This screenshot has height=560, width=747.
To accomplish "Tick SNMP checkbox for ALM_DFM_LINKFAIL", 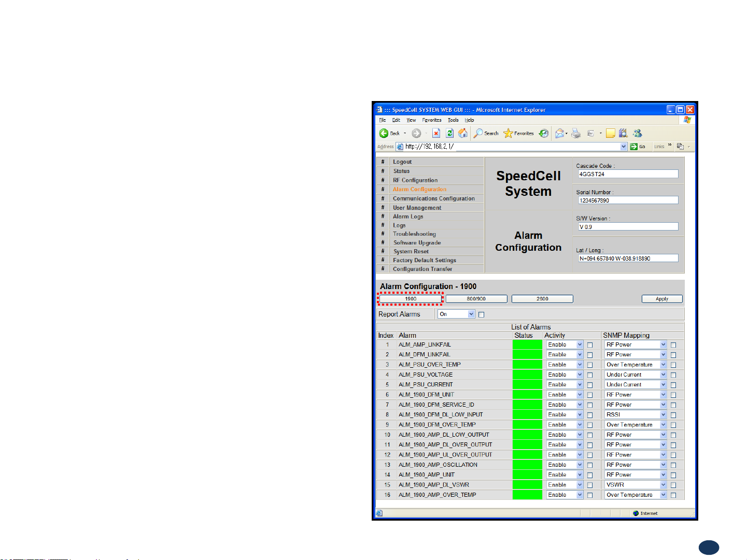I will point(673,355).
